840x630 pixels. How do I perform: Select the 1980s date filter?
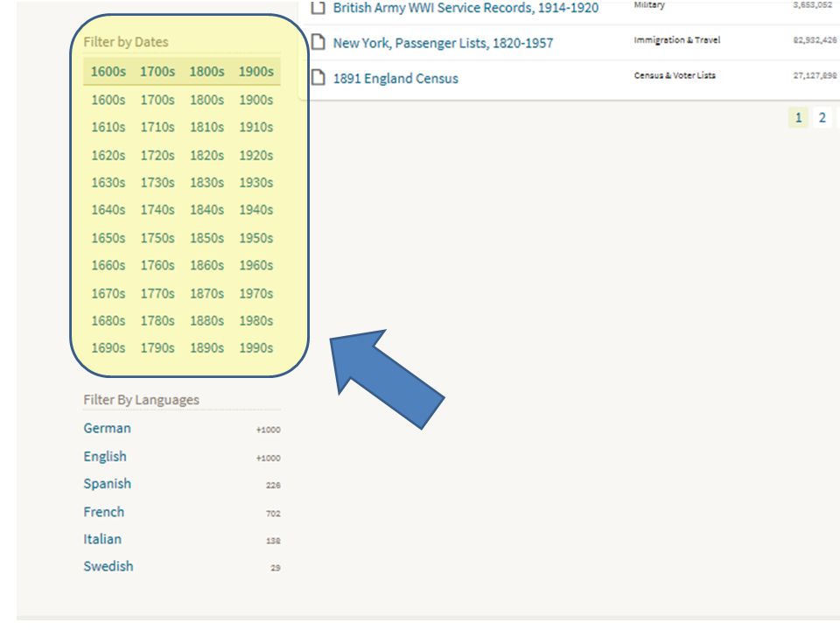(x=256, y=320)
